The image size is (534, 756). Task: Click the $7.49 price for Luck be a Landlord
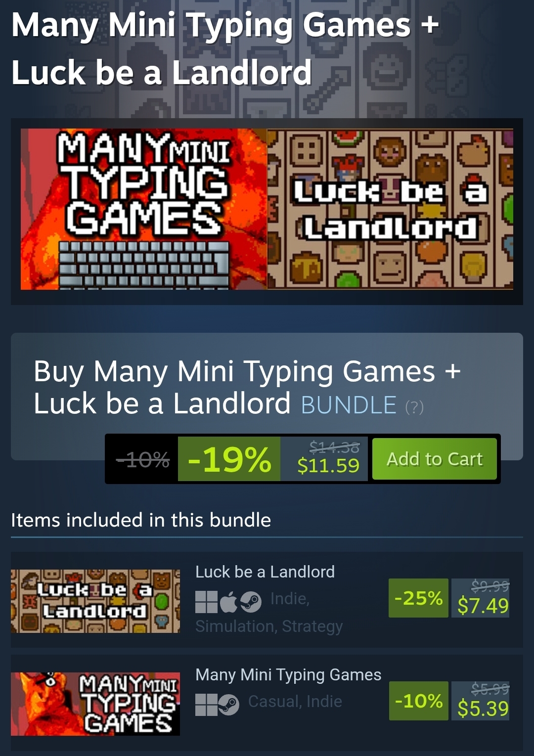(483, 605)
